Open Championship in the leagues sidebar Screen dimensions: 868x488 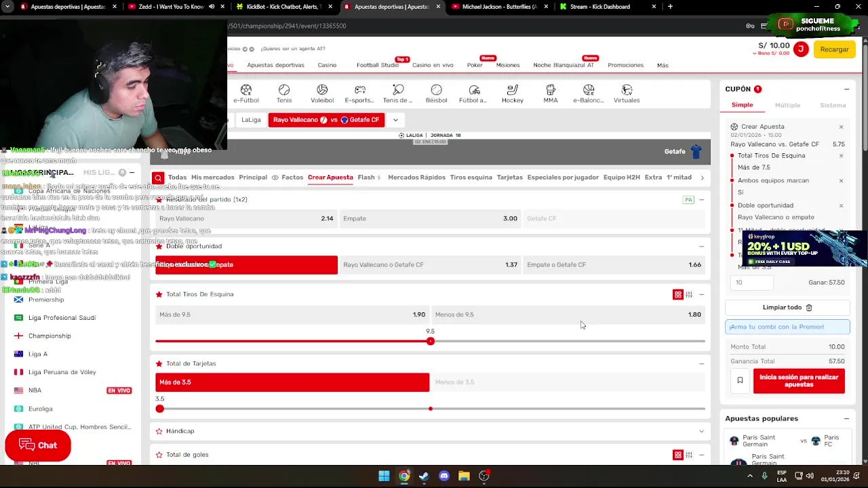click(50, 336)
